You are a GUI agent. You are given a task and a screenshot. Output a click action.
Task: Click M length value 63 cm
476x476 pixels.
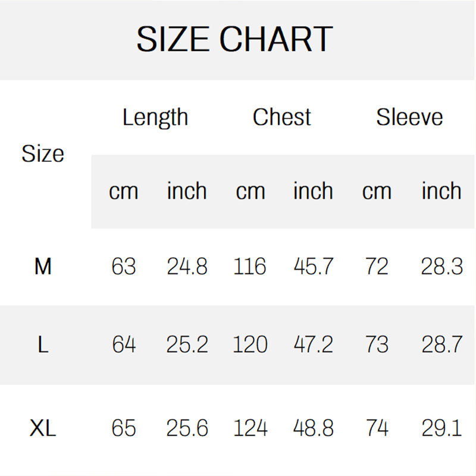point(124,267)
